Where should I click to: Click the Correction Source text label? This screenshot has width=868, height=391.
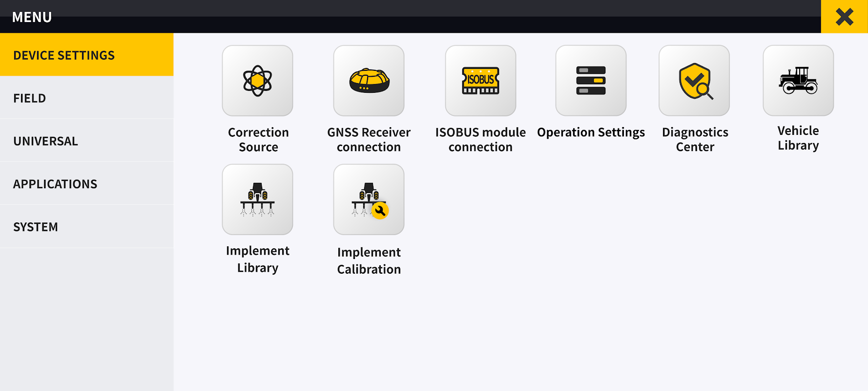(258, 140)
